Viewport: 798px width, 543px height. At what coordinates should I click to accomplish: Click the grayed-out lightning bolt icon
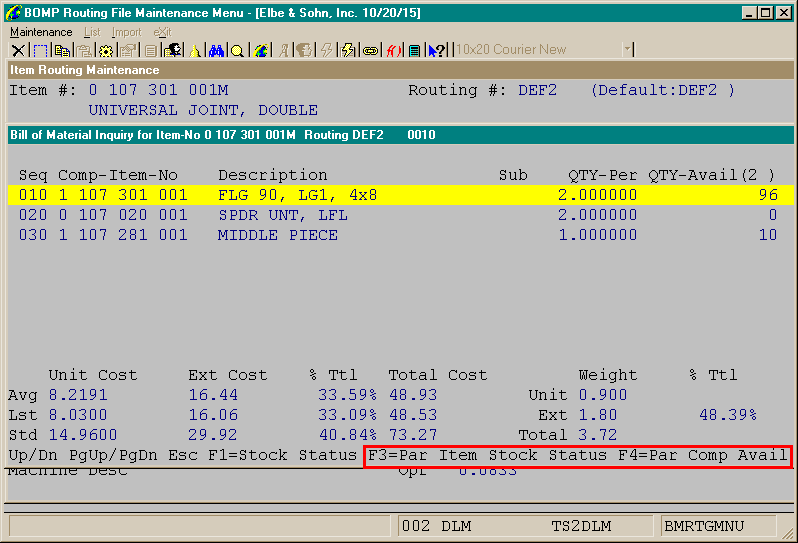coord(327,50)
